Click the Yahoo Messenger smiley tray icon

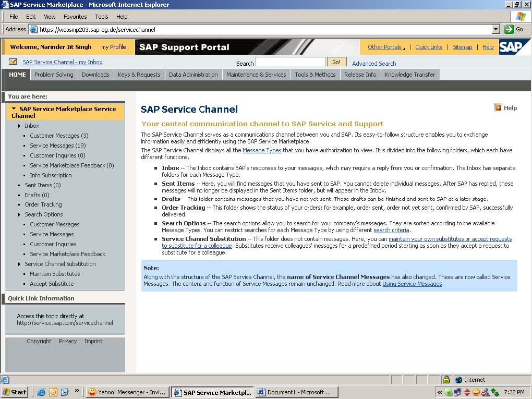(x=476, y=393)
